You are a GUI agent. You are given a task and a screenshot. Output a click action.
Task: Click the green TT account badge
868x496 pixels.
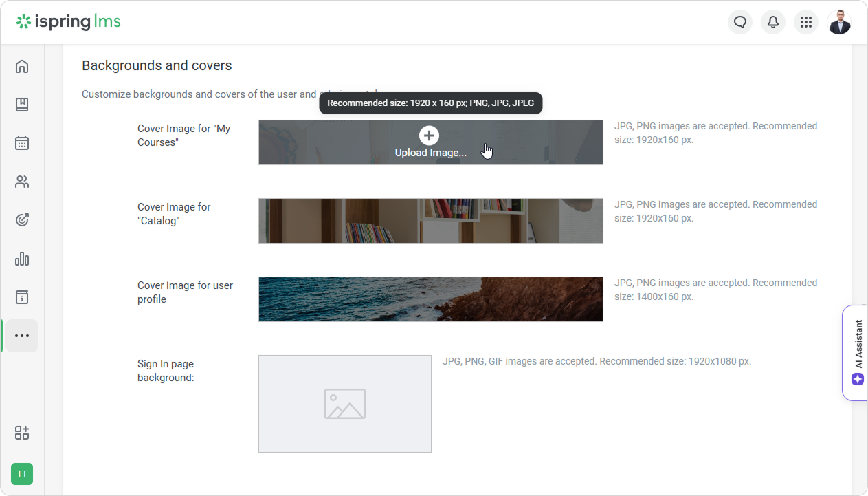coord(22,474)
